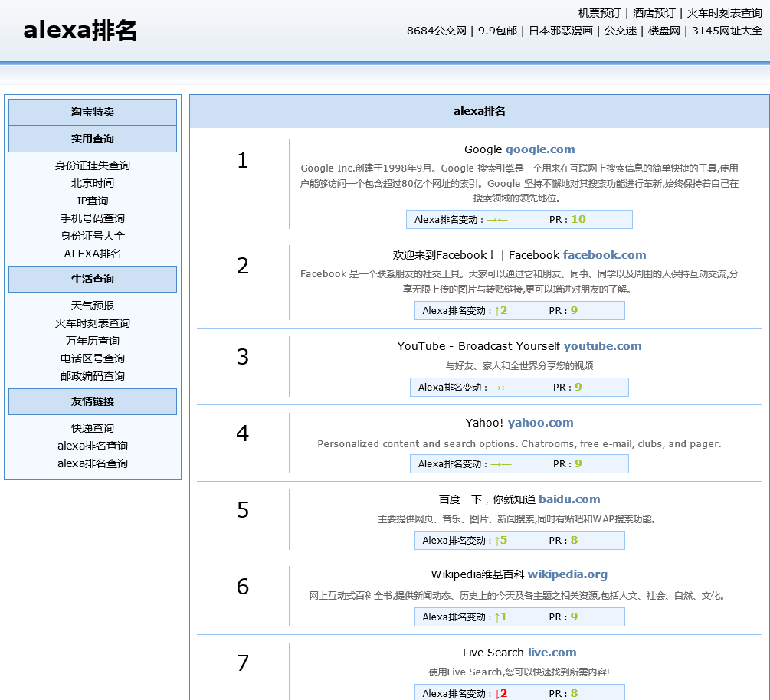The height and width of the screenshot is (700, 770).
Task: Click the alexa排名 site logo
Action: pyautogui.click(x=80, y=31)
